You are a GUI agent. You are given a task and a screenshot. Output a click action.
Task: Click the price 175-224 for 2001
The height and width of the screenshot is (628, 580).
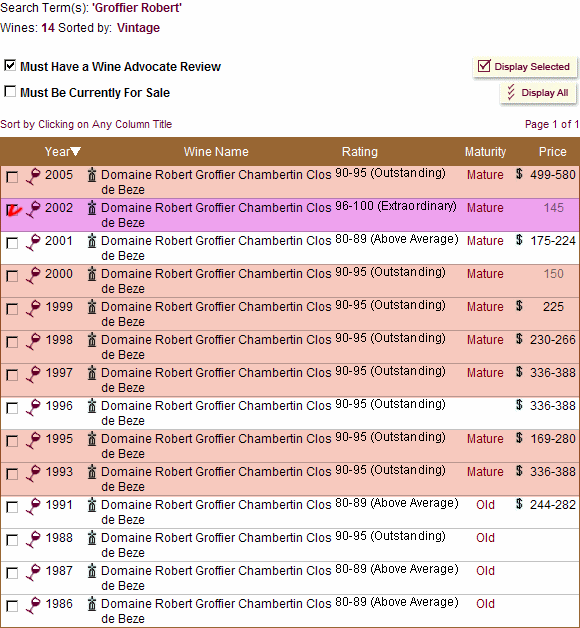[x=553, y=241]
